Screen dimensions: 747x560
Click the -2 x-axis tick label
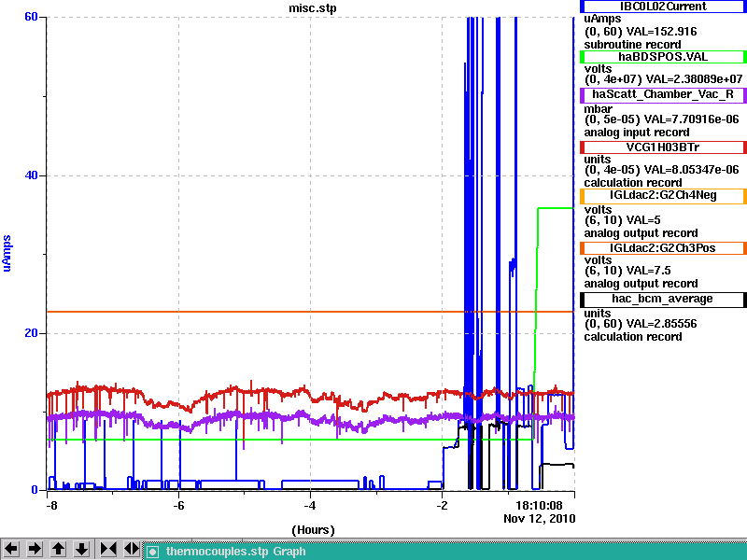pyautogui.click(x=442, y=505)
